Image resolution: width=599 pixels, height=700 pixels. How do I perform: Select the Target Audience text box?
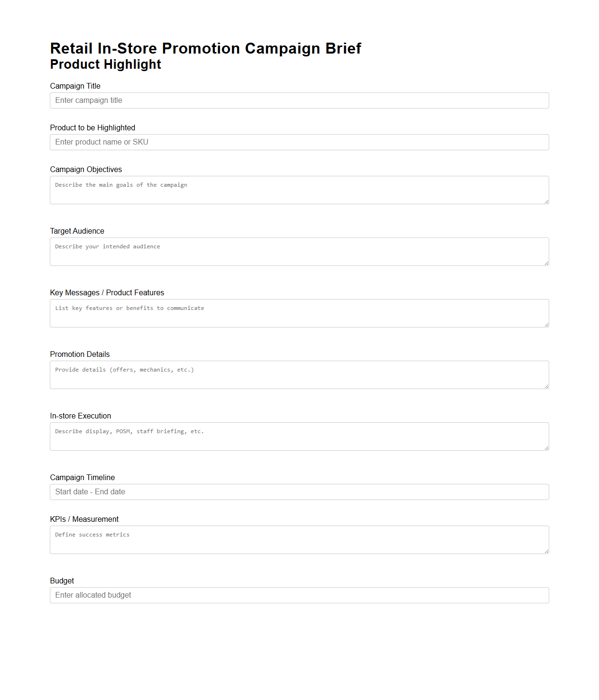(299, 251)
